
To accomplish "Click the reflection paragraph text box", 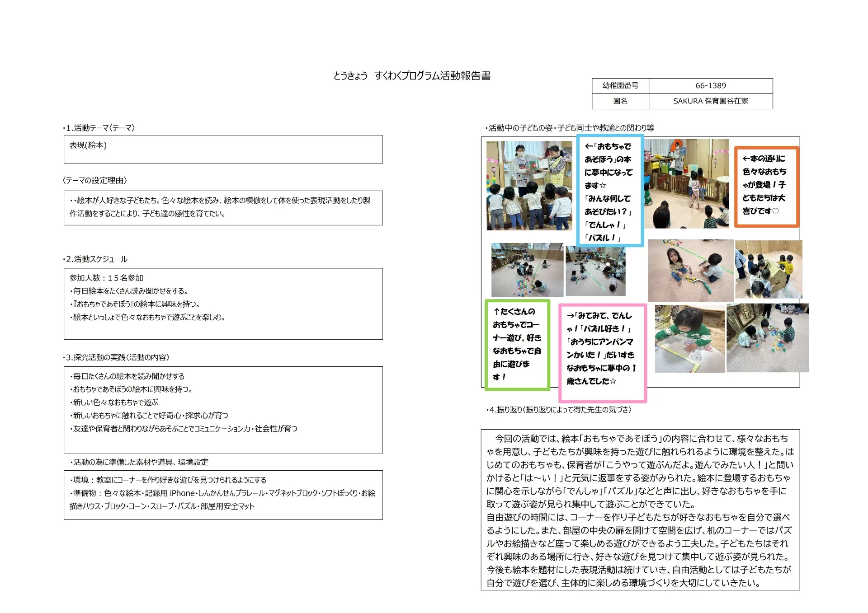I will coord(640,510).
